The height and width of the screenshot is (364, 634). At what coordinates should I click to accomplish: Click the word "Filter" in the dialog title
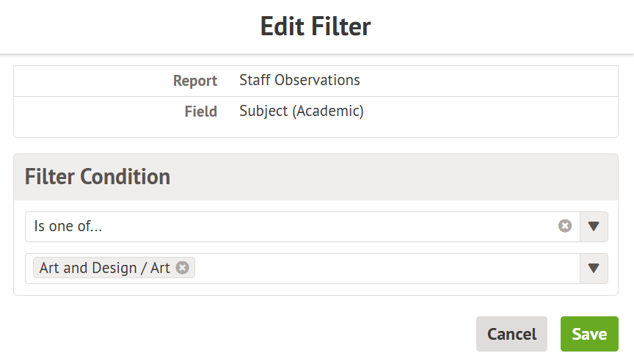coord(345,27)
